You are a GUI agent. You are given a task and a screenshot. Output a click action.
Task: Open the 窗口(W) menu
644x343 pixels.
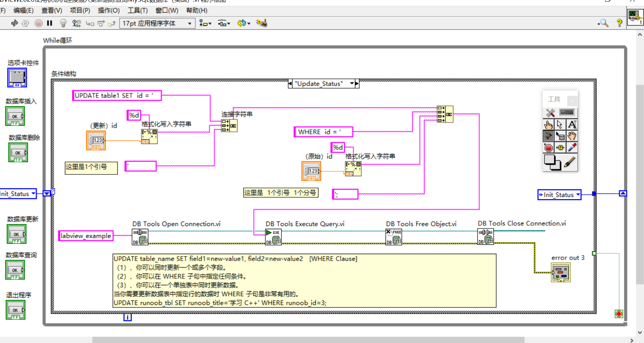point(166,10)
